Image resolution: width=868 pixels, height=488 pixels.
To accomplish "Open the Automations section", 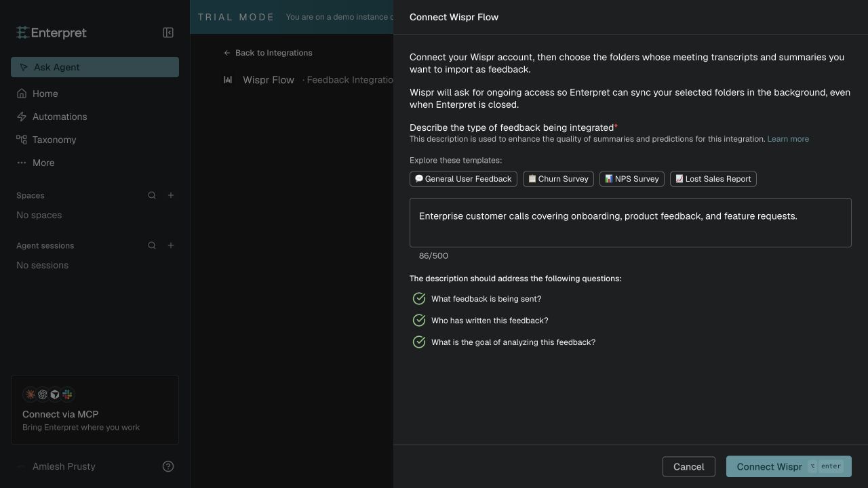I will point(95,117).
